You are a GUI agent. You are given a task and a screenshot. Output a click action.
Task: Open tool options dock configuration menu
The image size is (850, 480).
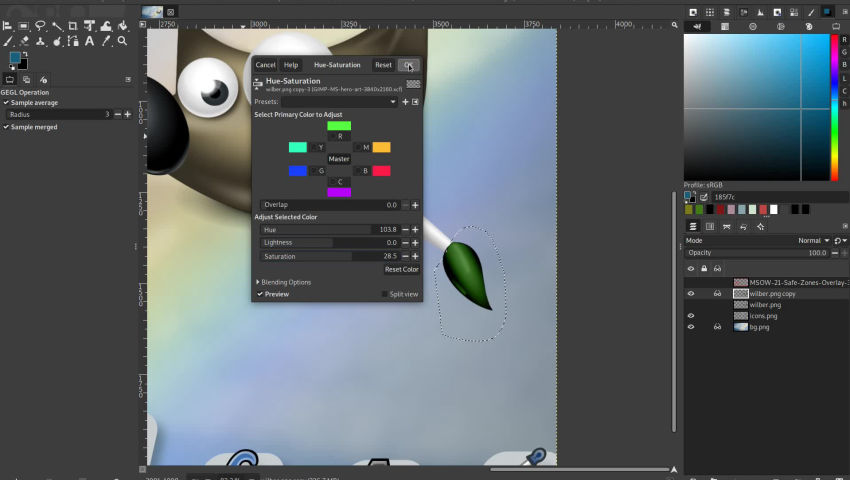(x=128, y=80)
